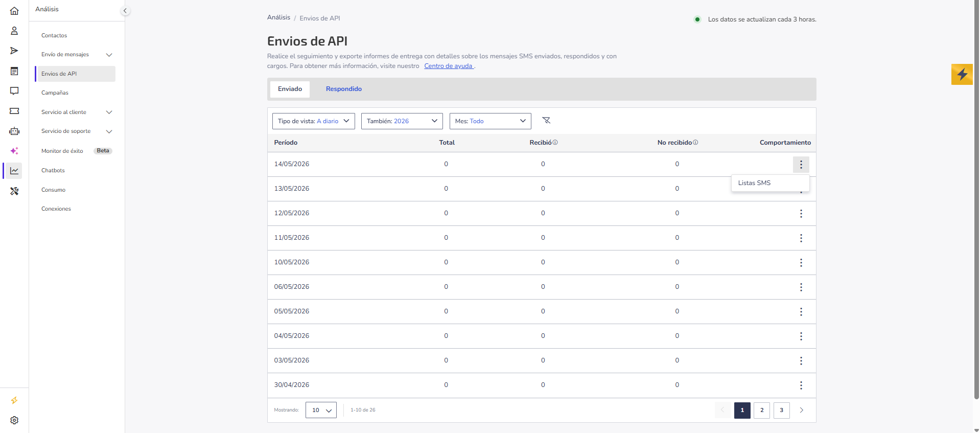The height and width of the screenshot is (433, 980).
Task: Open the chat bubble icon in rail
Action: [x=14, y=91]
